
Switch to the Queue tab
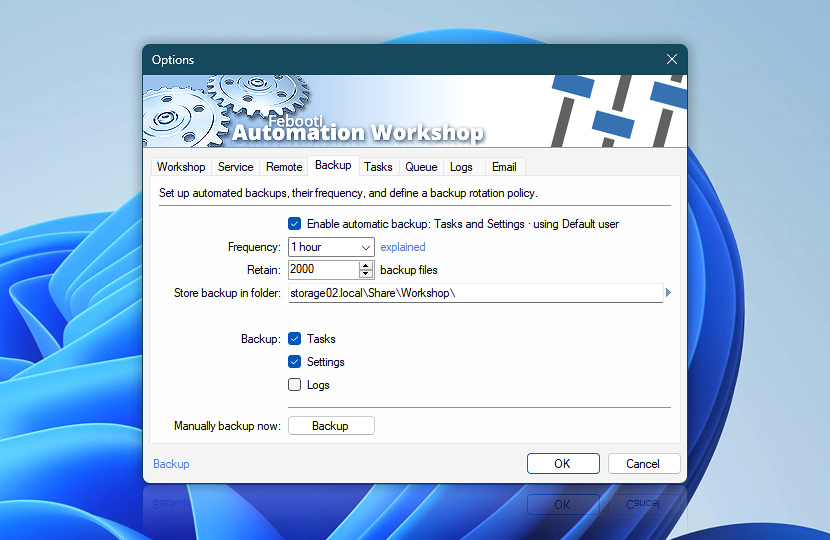coord(421,167)
